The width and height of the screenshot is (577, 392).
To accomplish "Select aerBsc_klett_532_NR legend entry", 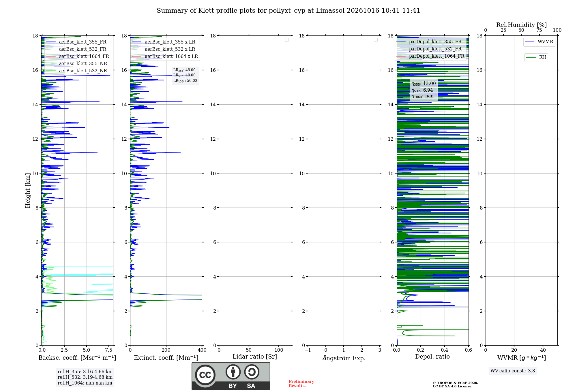I will tap(77, 71).
